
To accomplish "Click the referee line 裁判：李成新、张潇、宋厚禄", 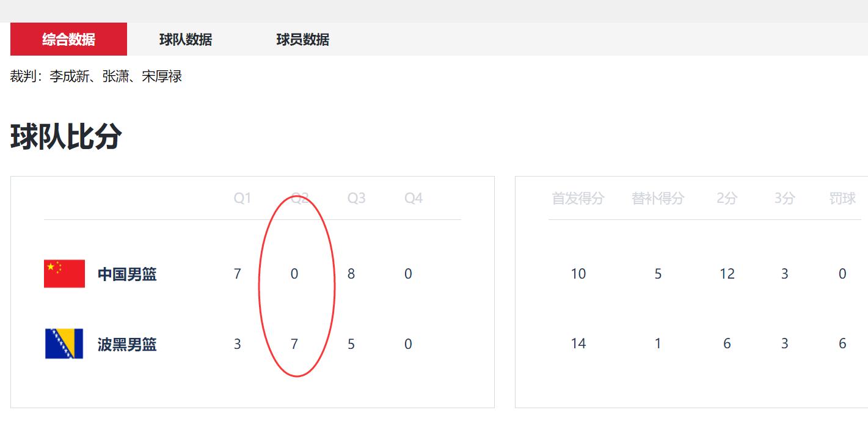I will point(96,76).
